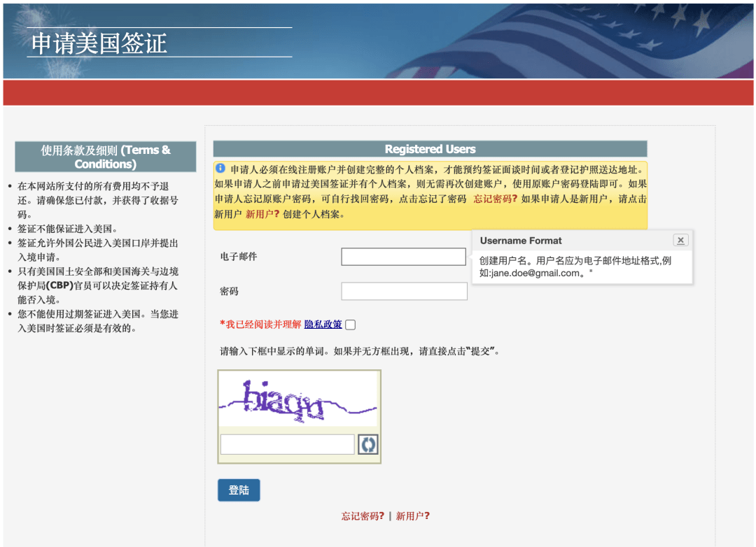Screen dimensions: 756x547
Task: Click the 电子邮件 email input field
Action: pos(403,256)
